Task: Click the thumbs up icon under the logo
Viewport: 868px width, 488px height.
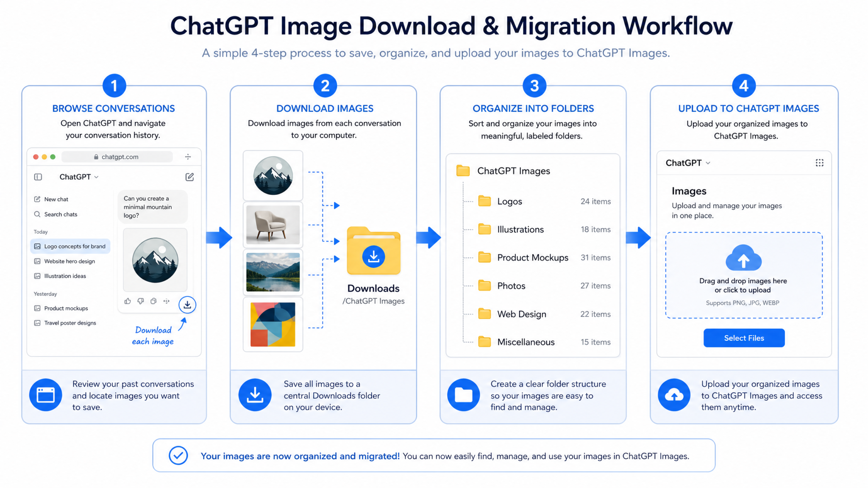Action: 128,301
